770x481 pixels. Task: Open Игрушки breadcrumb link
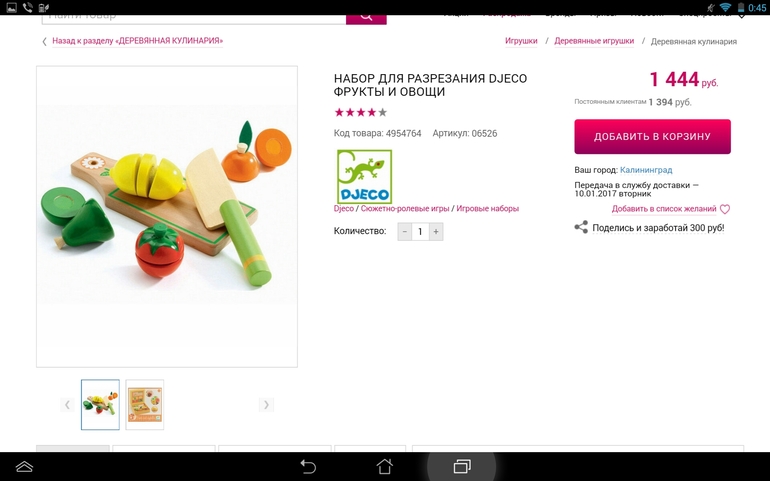coord(521,41)
